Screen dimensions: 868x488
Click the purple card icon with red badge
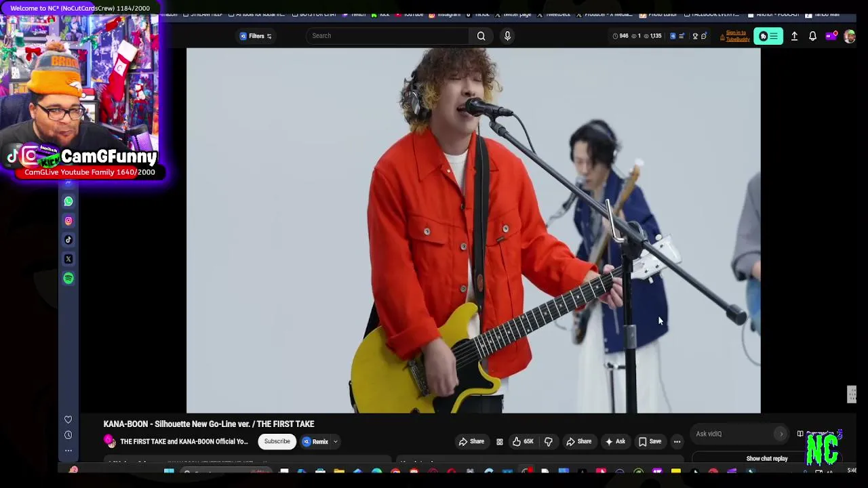pos(831,36)
